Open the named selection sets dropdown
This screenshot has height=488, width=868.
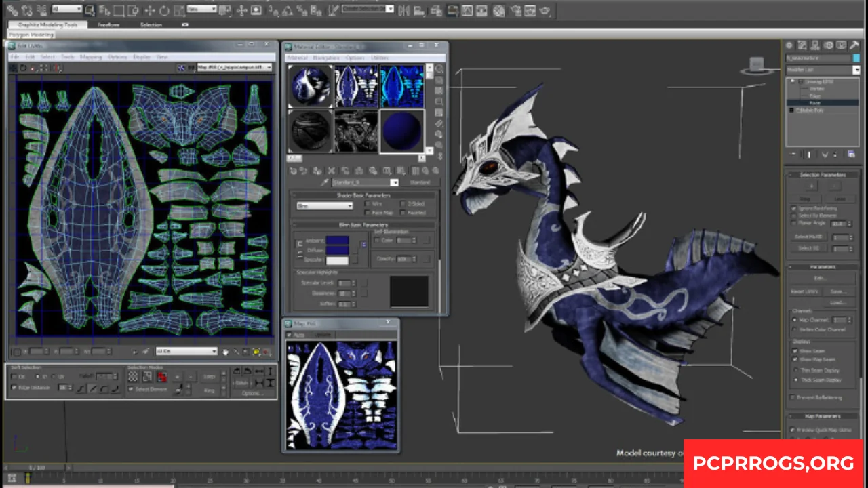coord(368,9)
